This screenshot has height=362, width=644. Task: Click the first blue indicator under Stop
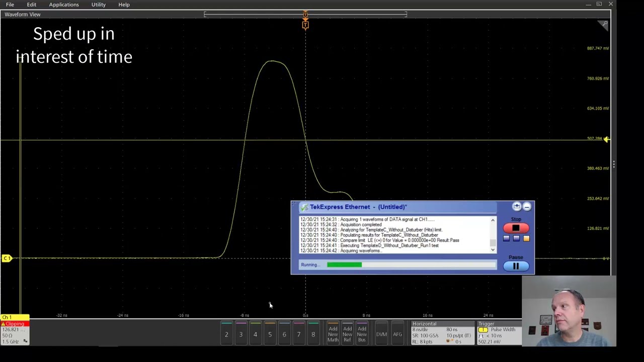pyautogui.click(x=506, y=238)
